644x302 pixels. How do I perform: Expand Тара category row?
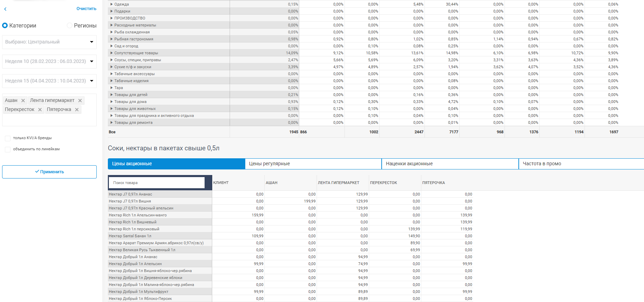tap(112, 88)
